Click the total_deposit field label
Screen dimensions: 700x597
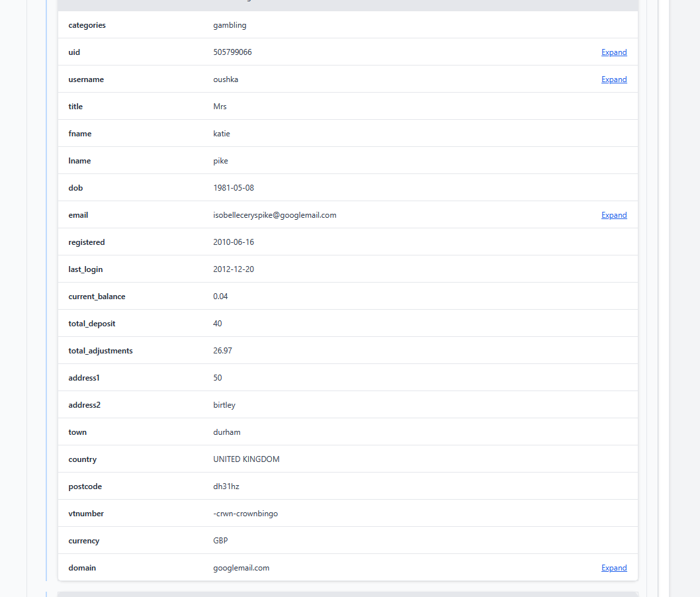coord(92,324)
